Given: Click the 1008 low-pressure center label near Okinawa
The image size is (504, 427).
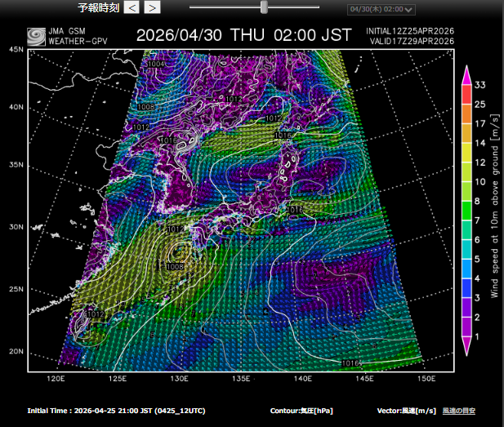Looking at the screenshot, I should click(x=174, y=266).
